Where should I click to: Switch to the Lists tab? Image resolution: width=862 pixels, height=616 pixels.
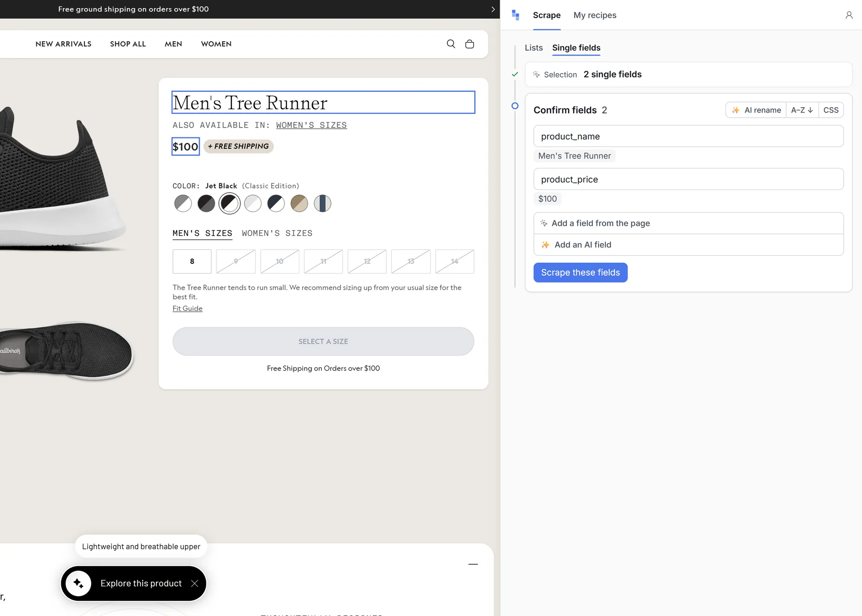click(533, 48)
